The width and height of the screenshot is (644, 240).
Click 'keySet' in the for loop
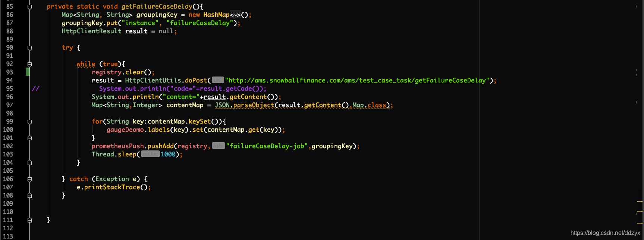[200, 121]
